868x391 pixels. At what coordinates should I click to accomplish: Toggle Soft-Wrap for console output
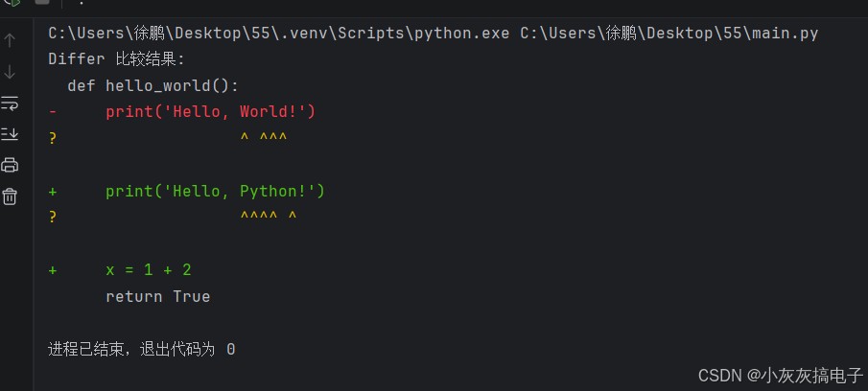coord(10,103)
